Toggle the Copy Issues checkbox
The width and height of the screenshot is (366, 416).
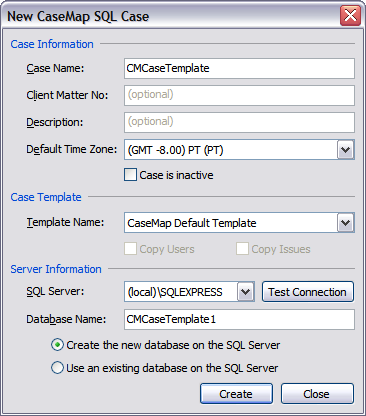click(242, 249)
